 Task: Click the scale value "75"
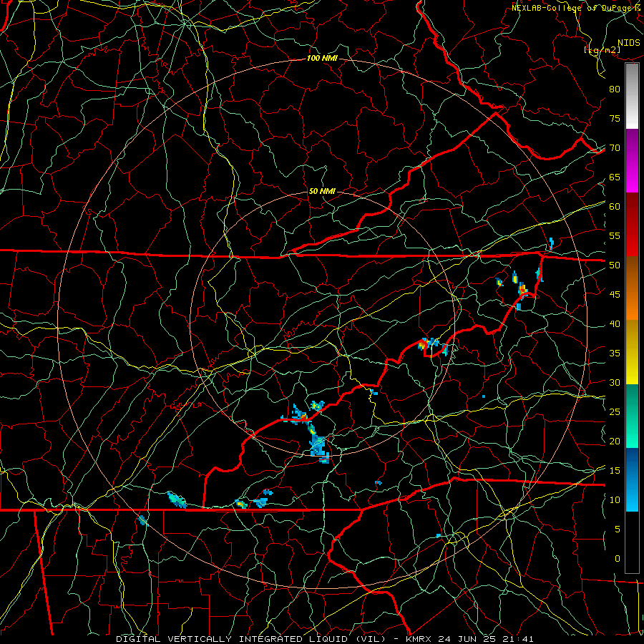click(x=615, y=118)
